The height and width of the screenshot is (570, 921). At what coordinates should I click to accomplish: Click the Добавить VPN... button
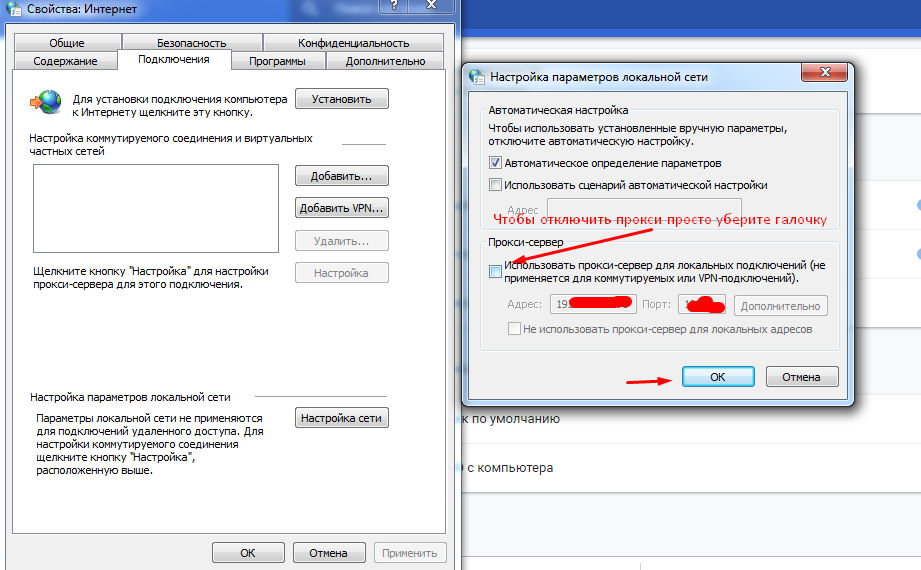pyautogui.click(x=342, y=208)
